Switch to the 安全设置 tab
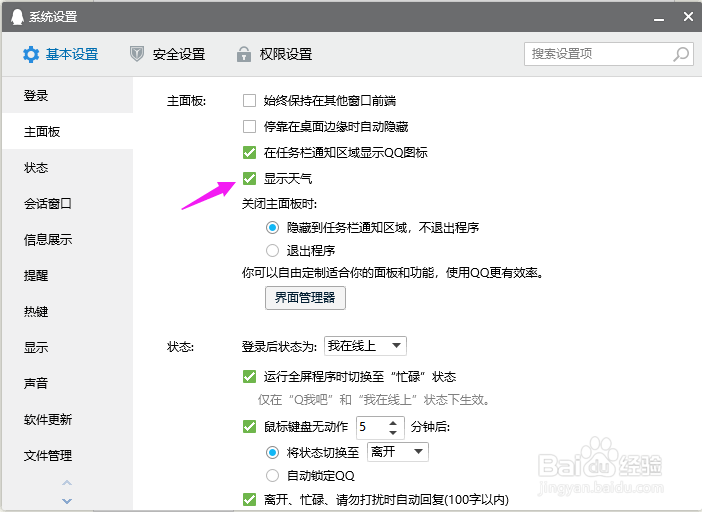 (x=167, y=55)
